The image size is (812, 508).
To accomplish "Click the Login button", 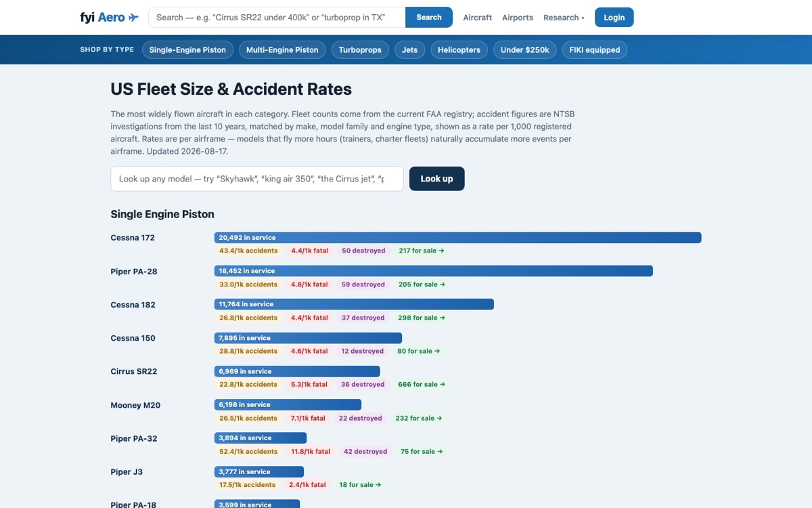I will point(614,18).
